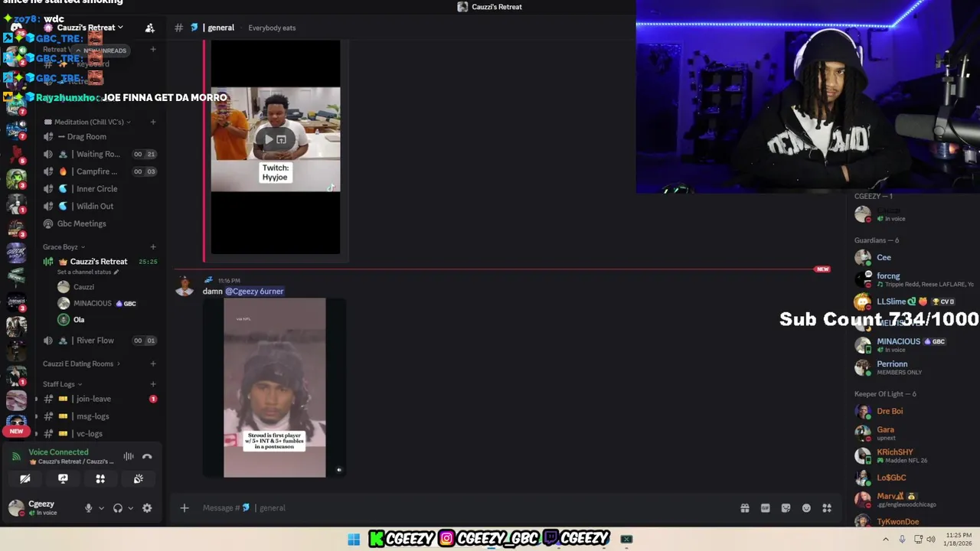
Task: Select Cauzzi's Retreat voice channel
Action: point(100,262)
